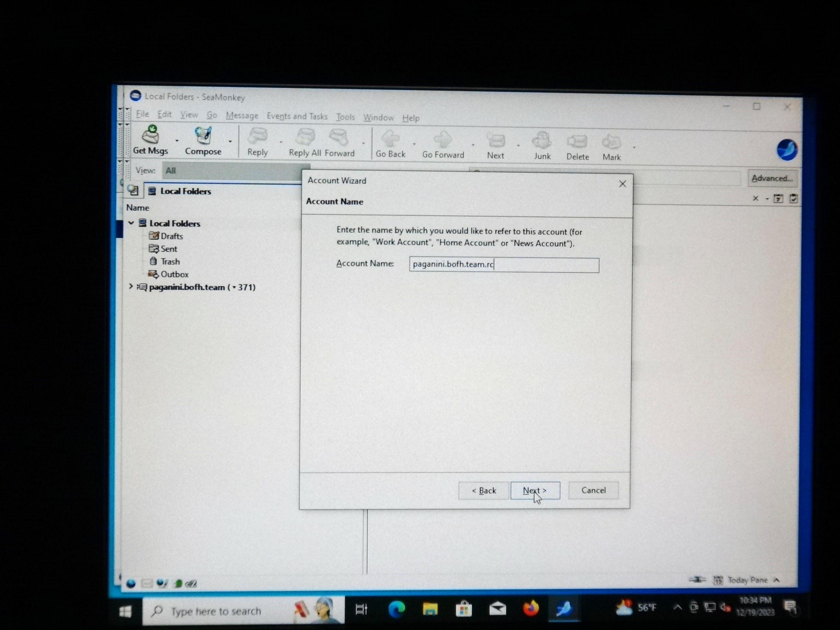
Task: Show hidden system tray icons
Action: tap(677, 607)
